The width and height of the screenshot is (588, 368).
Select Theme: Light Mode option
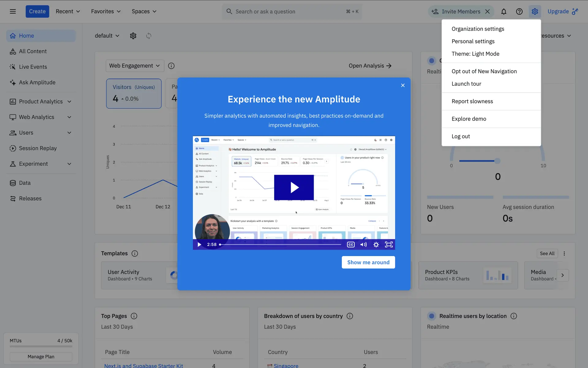(x=475, y=54)
